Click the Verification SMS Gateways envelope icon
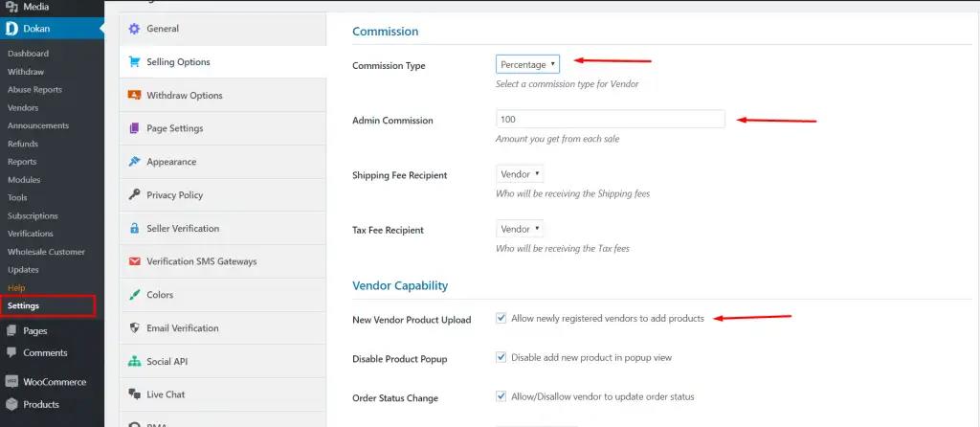This screenshot has height=427, width=980. [135, 261]
